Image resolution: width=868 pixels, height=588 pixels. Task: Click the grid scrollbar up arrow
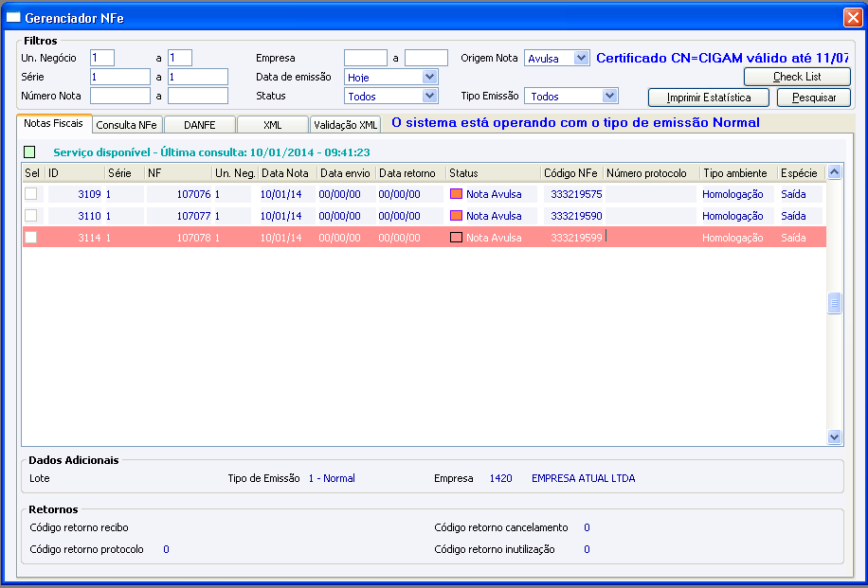(x=834, y=172)
